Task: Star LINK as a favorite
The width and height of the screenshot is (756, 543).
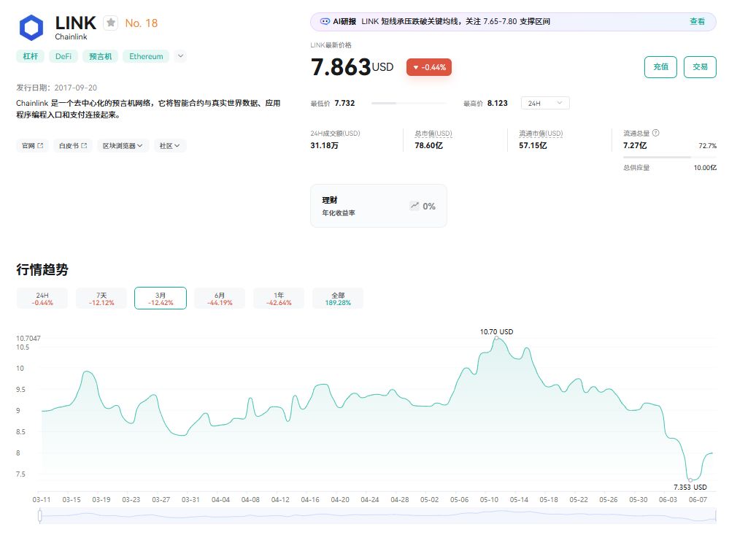Action: click(111, 23)
